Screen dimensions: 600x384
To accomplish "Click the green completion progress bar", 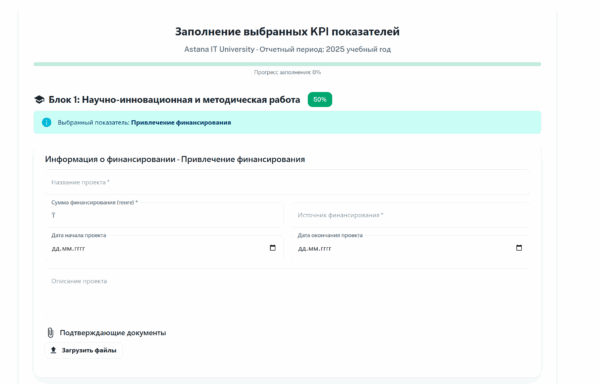I will 287,64.
